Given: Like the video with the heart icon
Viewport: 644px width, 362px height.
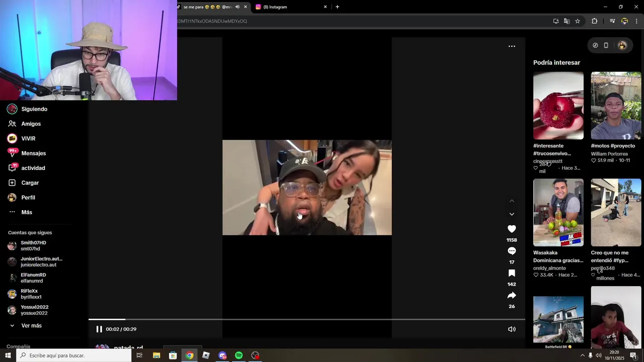Looking at the screenshot, I should click(x=512, y=229).
